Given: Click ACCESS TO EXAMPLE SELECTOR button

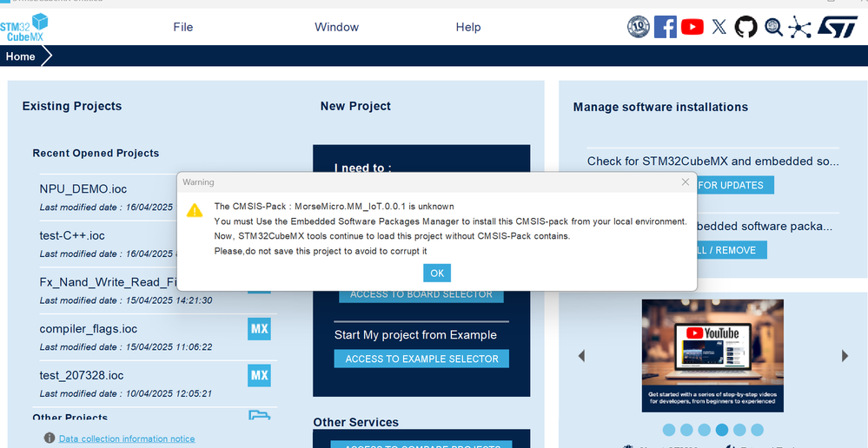Looking at the screenshot, I should coord(421,359).
